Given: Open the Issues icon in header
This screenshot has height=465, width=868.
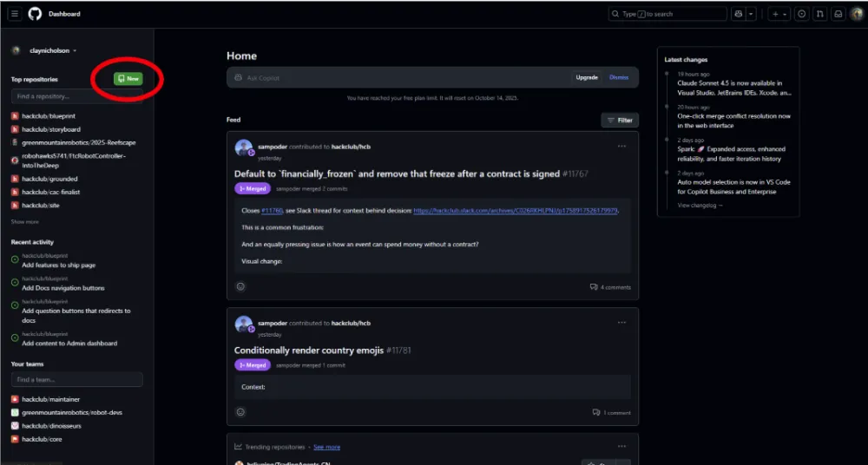Looking at the screenshot, I should (801, 14).
